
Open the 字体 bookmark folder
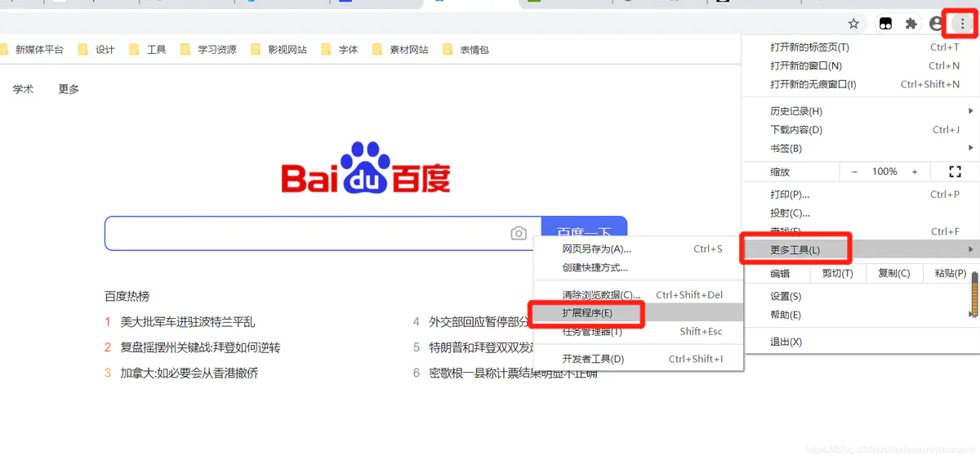point(340,50)
